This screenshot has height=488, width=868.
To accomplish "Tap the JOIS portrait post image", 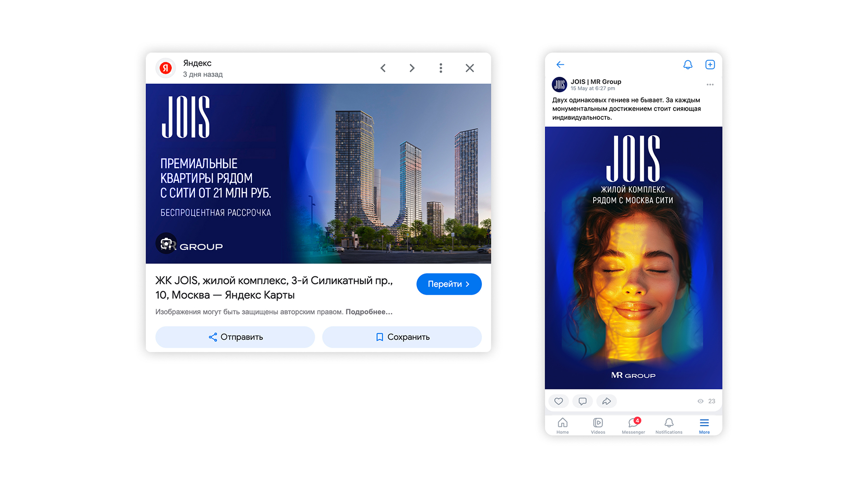I will (x=633, y=258).
